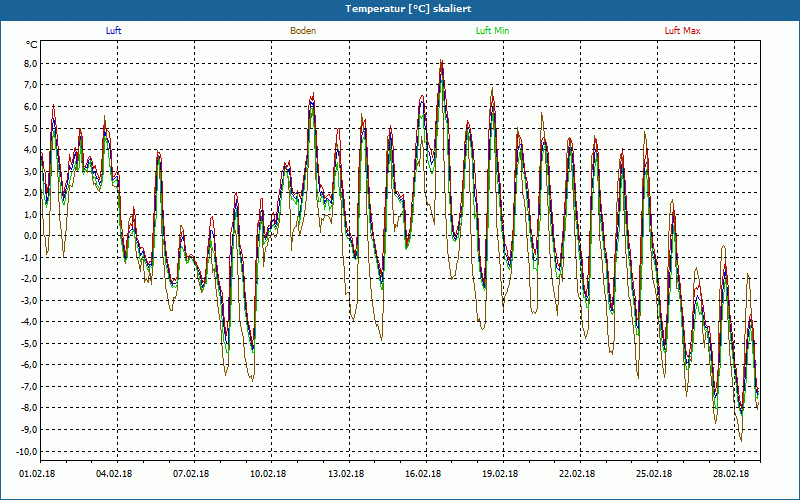The height and width of the screenshot is (500, 800).
Task: Click the 2,0 y-axis value
Action: coord(29,193)
